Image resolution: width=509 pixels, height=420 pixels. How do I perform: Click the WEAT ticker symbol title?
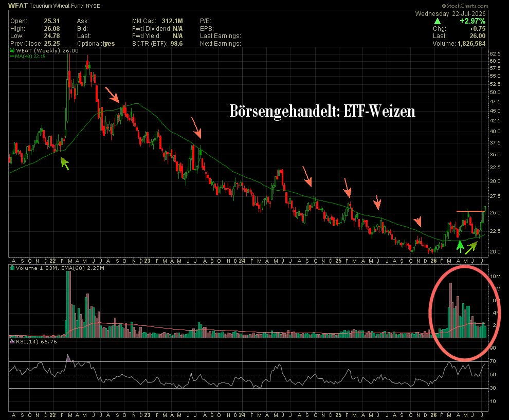pyautogui.click(x=18, y=6)
